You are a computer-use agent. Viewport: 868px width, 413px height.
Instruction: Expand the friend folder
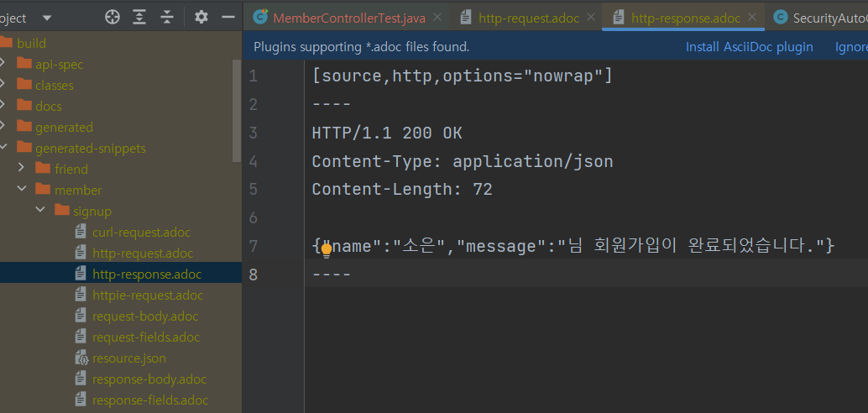coord(22,168)
